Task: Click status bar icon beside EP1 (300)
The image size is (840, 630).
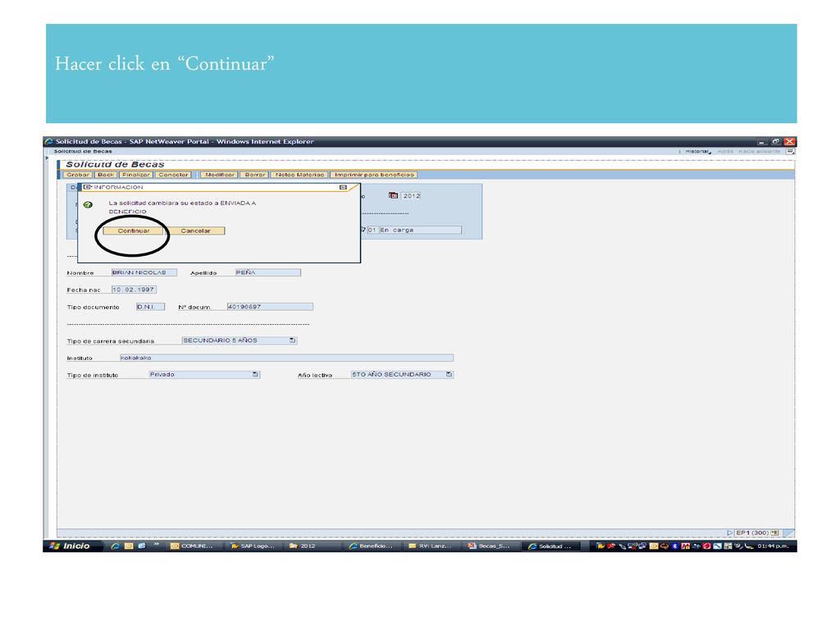Action: click(774, 532)
